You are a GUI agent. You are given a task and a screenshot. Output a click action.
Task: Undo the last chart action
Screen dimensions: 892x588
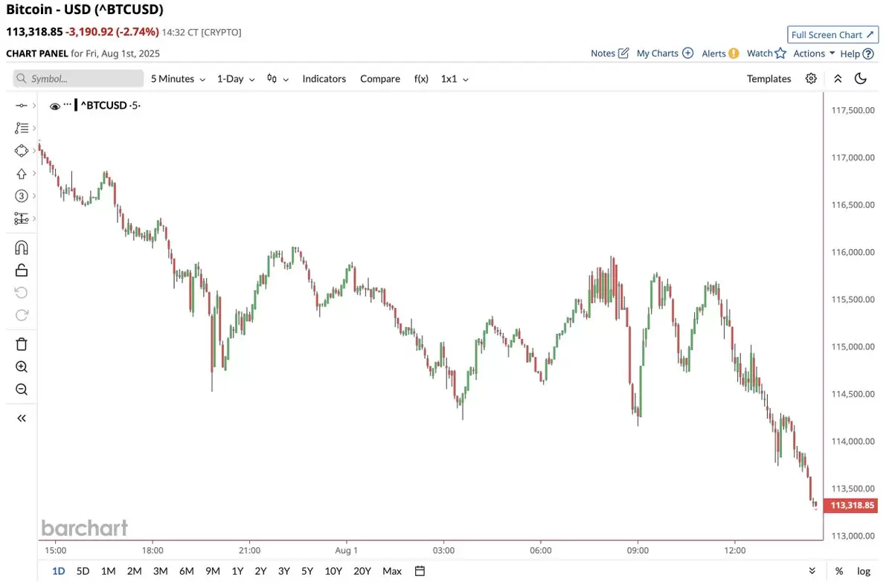tap(21, 293)
